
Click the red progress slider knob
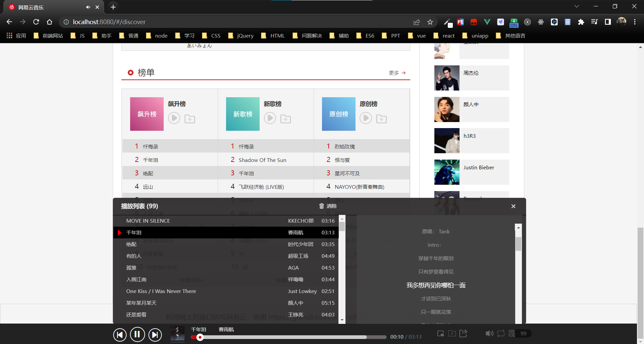coord(200,337)
